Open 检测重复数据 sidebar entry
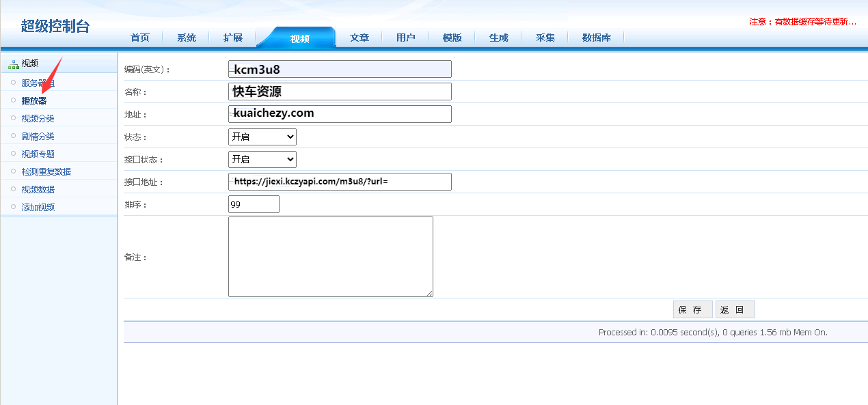 pos(46,171)
